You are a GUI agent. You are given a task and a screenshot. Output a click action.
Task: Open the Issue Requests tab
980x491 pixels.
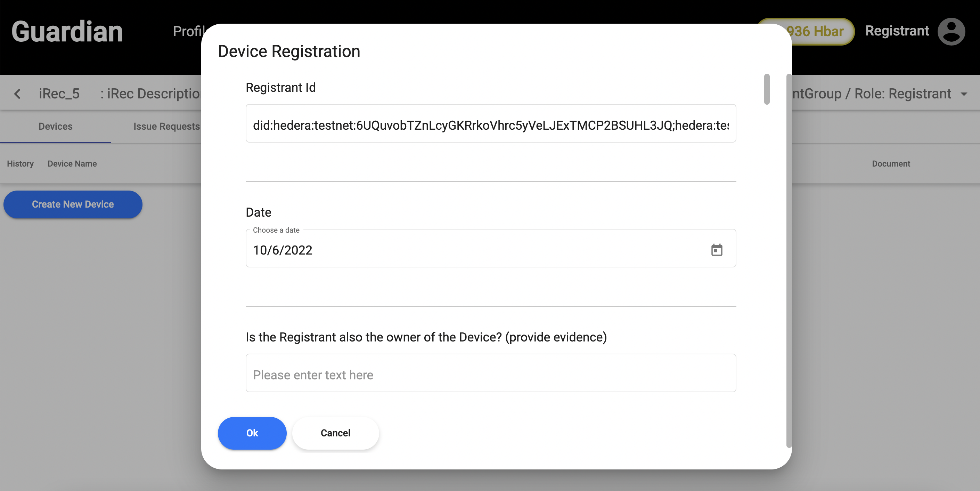click(166, 126)
